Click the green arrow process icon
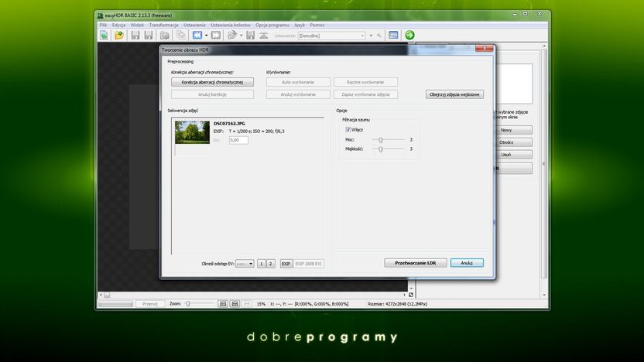The height and width of the screenshot is (362, 644). point(409,36)
